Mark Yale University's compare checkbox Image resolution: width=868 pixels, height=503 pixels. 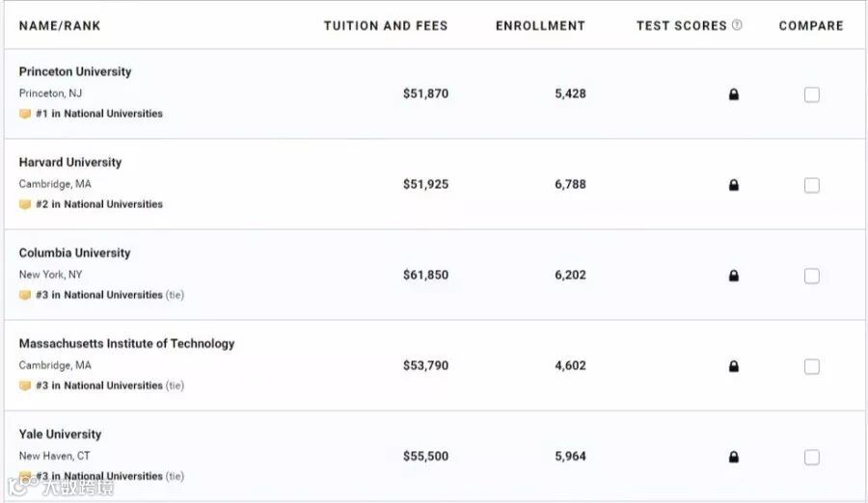pyautogui.click(x=812, y=457)
